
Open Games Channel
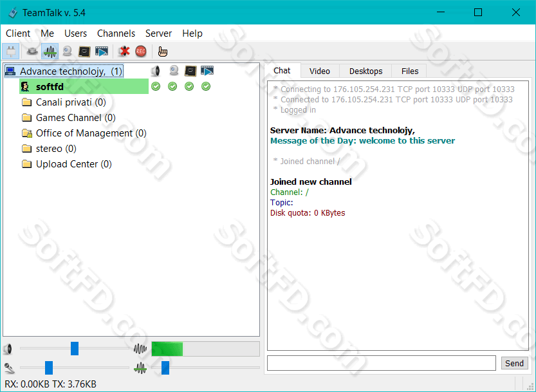click(75, 118)
